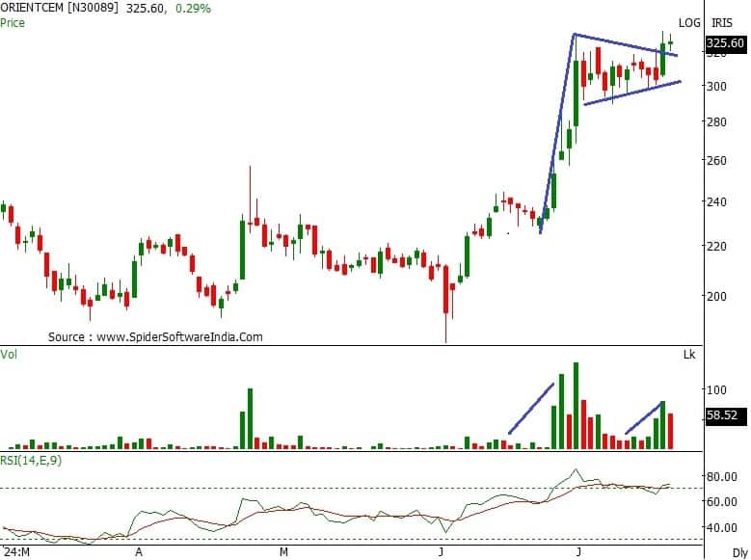Toggle the LOG scale label

click(x=688, y=22)
